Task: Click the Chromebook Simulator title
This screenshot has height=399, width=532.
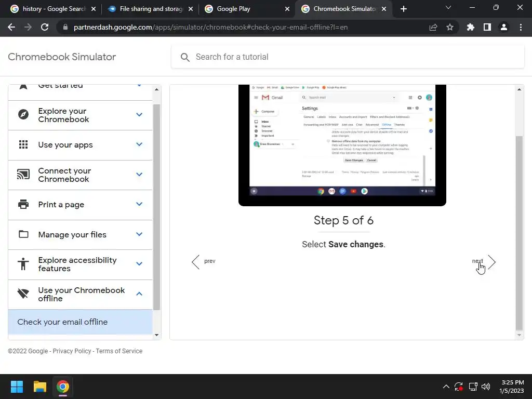Action: click(x=62, y=57)
